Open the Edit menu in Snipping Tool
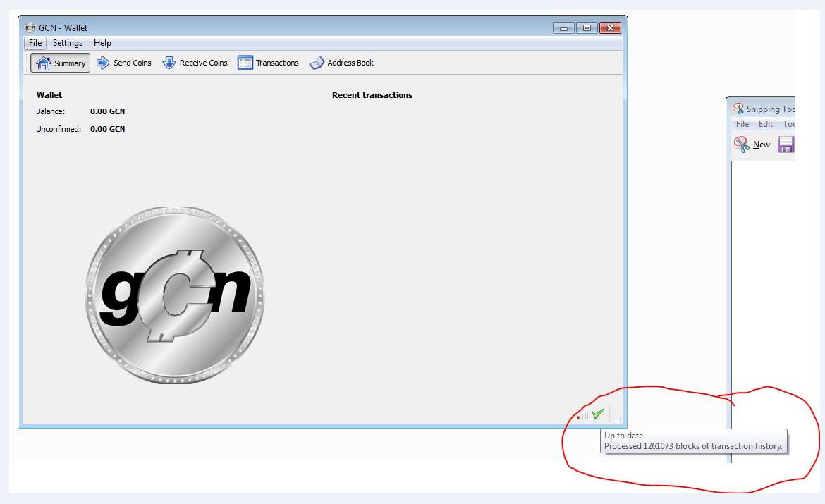825x504 pixels. (766, 123)
